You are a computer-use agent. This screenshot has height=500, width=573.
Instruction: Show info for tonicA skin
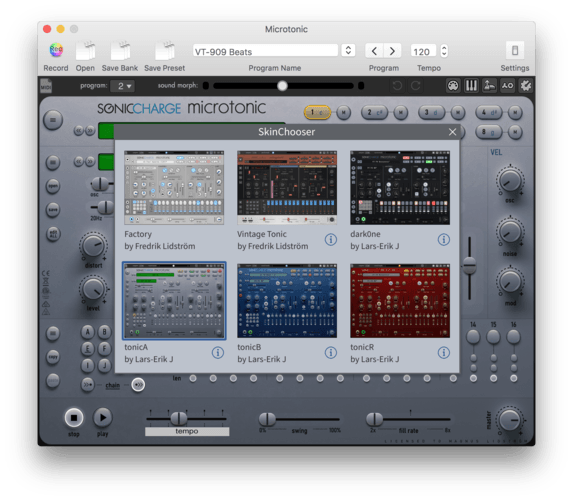(x=218, y=353)
